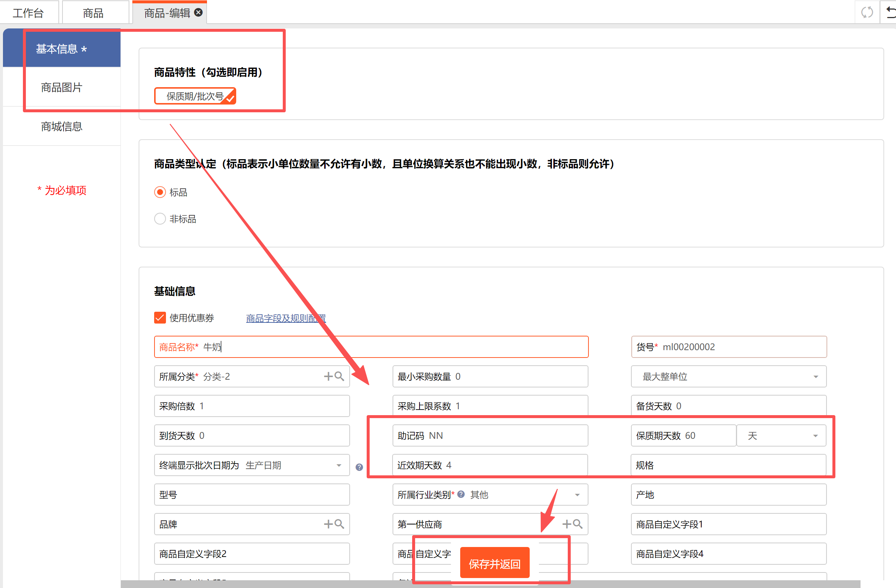Select the 非标品 radio button

[160, 219]
